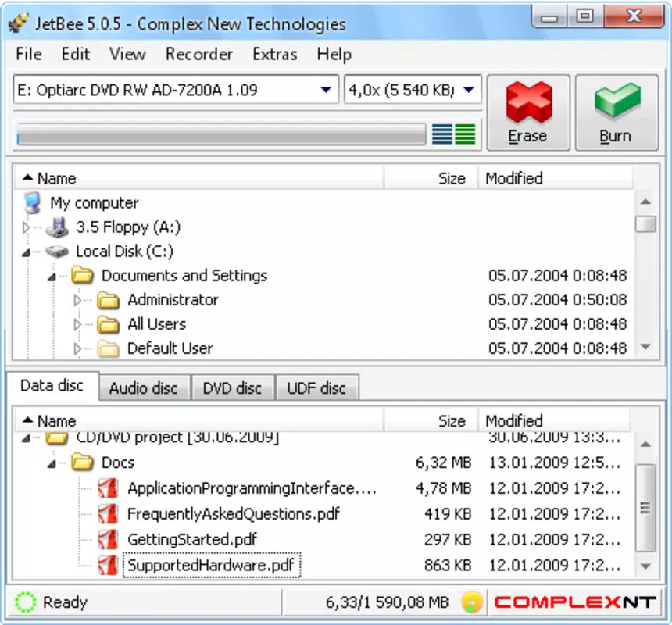Screen dimensions: 672x625
Task: Click the Documents and Settings folder icon
Action: coord(83,276)
